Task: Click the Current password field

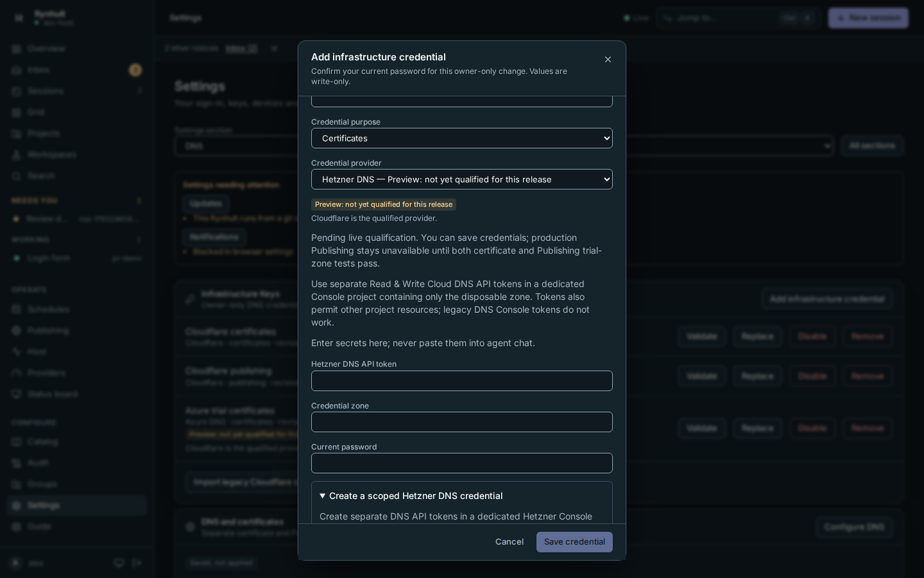Action: [462, 463]
